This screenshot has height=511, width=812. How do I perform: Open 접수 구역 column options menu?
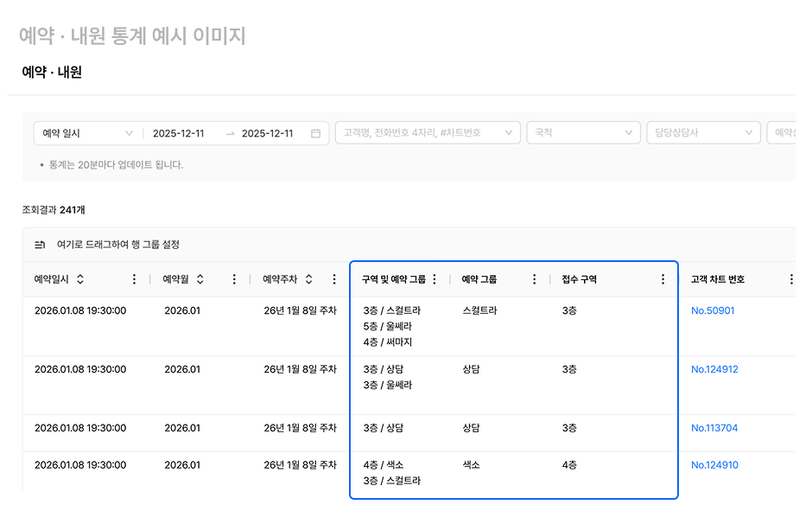coord(663,279)
